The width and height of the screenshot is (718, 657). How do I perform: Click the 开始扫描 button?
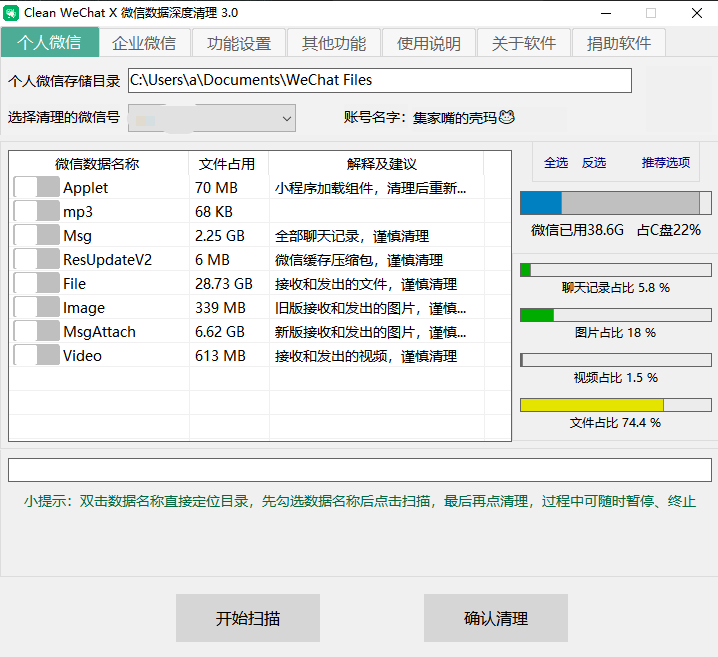click(248, 618)
